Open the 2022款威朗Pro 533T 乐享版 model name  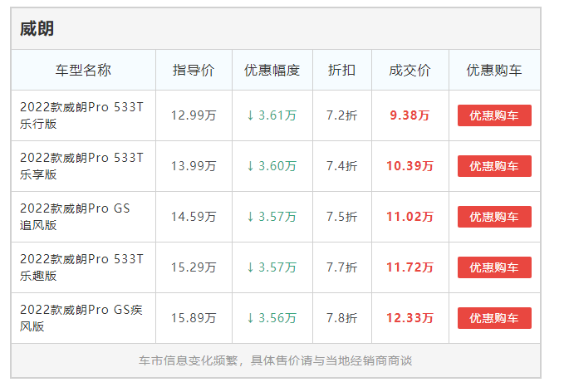tap(81, 166)
